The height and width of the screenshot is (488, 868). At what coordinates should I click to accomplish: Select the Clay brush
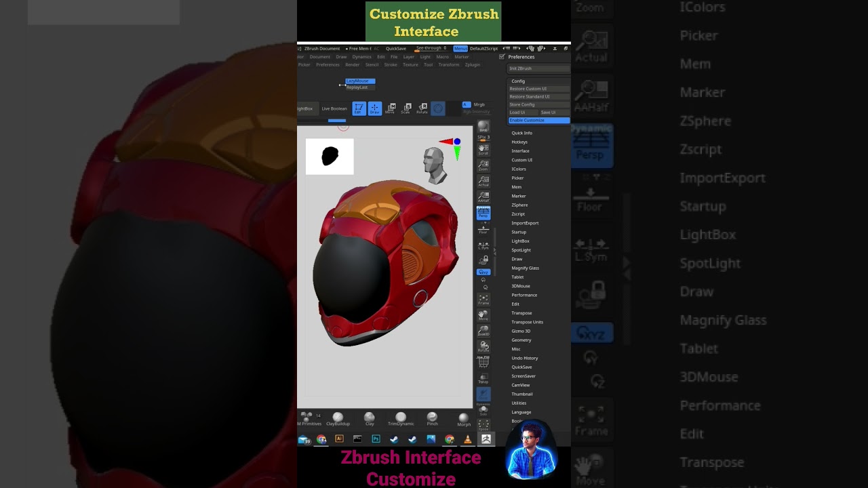coord(370,419)
